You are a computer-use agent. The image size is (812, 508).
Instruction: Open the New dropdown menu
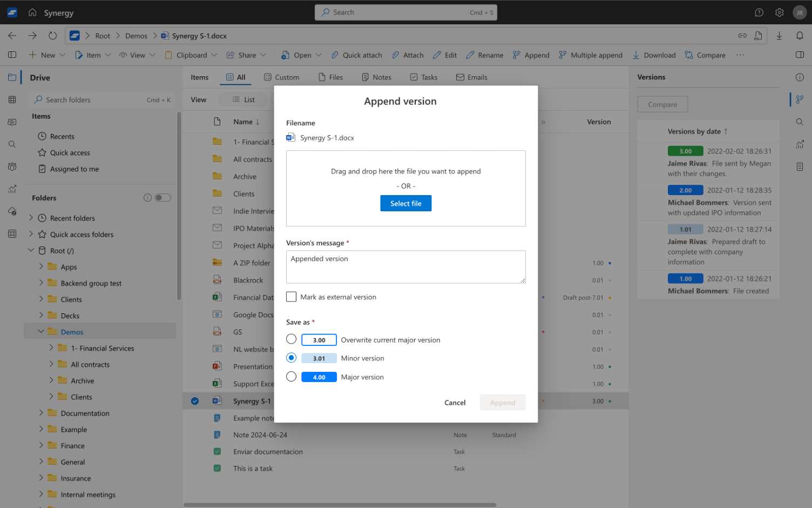click(x=47, y=55)
